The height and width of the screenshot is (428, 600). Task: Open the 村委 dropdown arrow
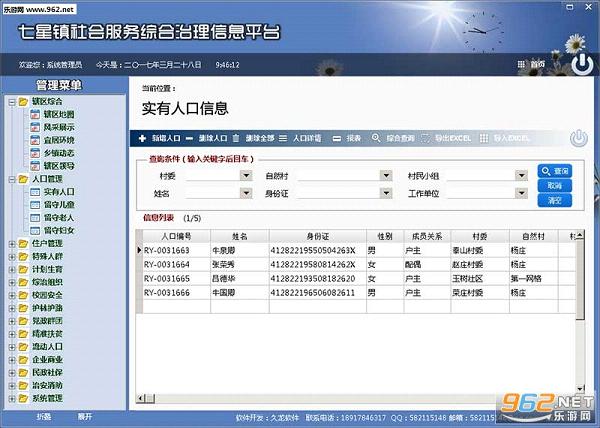[246, 176]
